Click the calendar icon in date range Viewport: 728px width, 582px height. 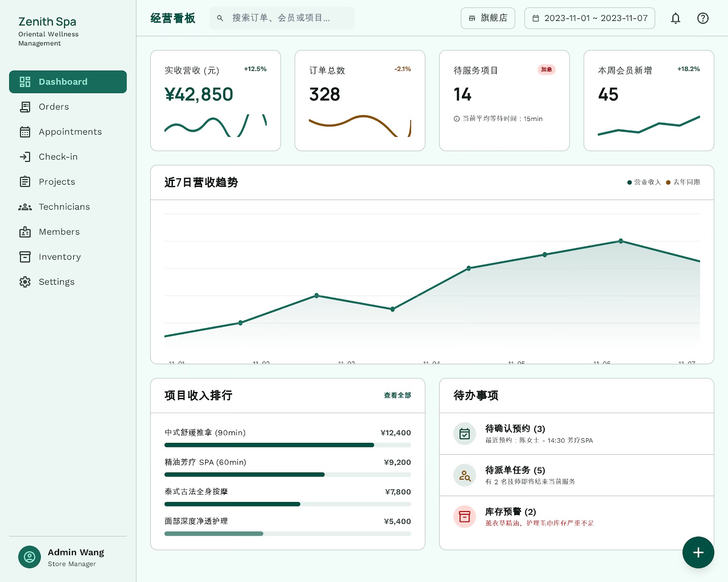pos(536,18)
